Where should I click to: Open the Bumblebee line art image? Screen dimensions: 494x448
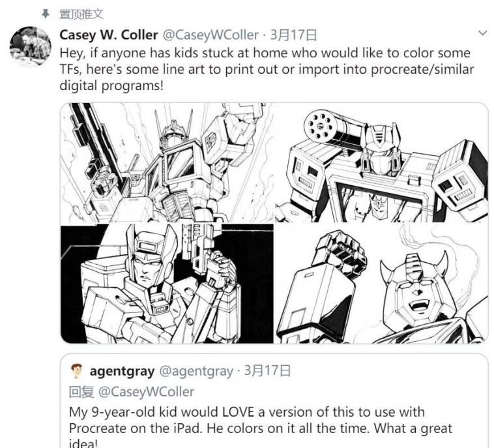click(381, 283)
